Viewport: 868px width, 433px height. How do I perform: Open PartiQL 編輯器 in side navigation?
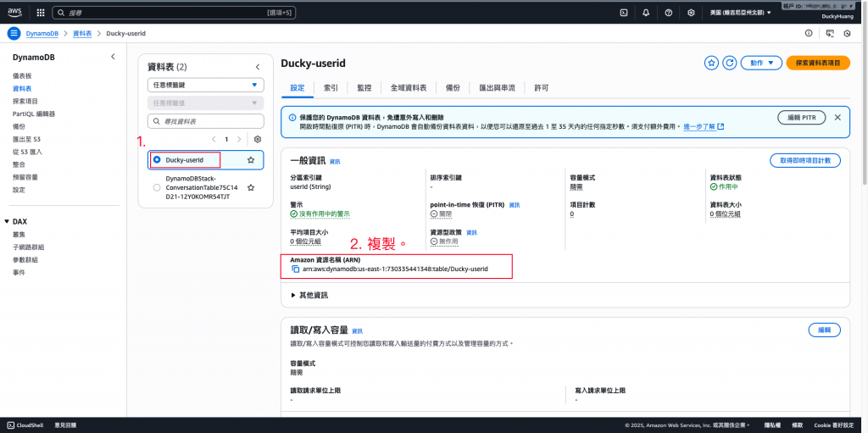click(x=34, y=114)
